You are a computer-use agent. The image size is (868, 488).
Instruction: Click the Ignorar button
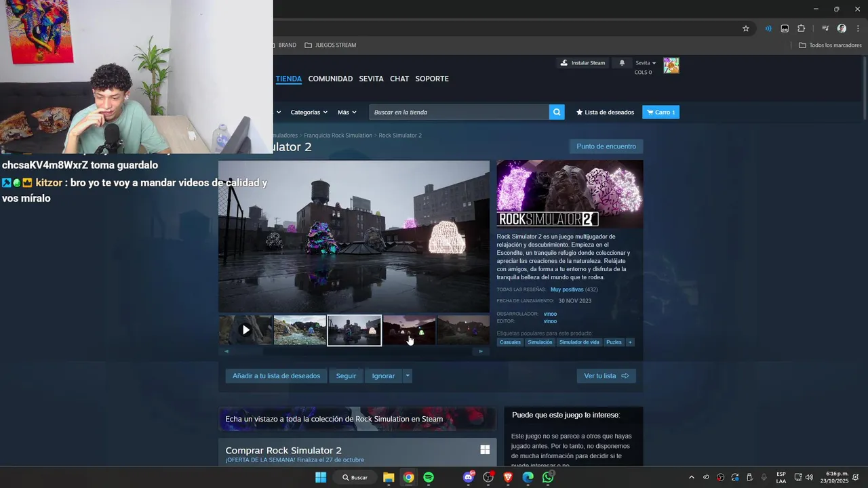tap(383, 375)
